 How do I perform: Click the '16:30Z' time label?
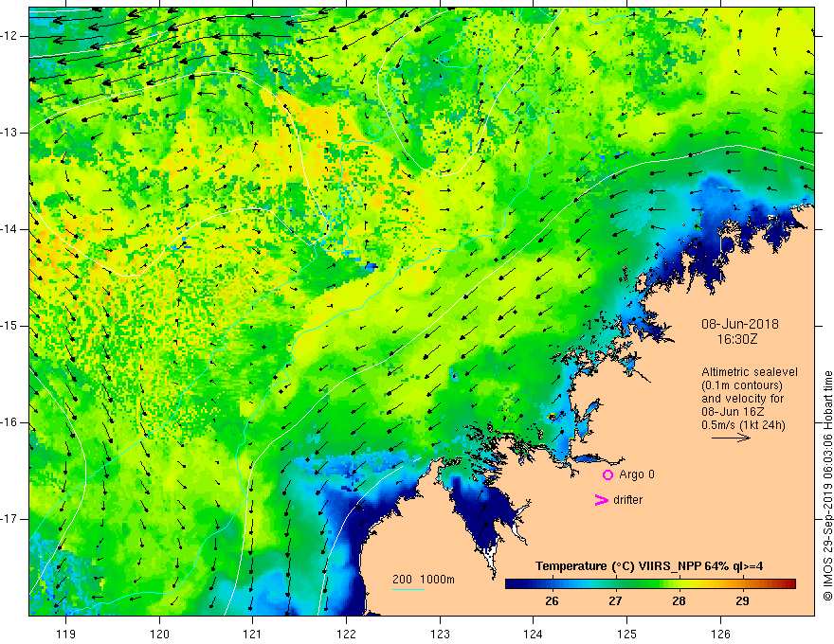736,339
